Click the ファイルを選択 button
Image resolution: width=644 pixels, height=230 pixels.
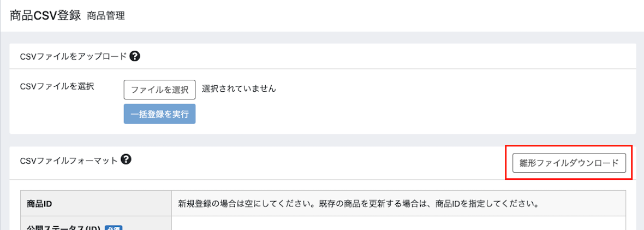(159, 90)
